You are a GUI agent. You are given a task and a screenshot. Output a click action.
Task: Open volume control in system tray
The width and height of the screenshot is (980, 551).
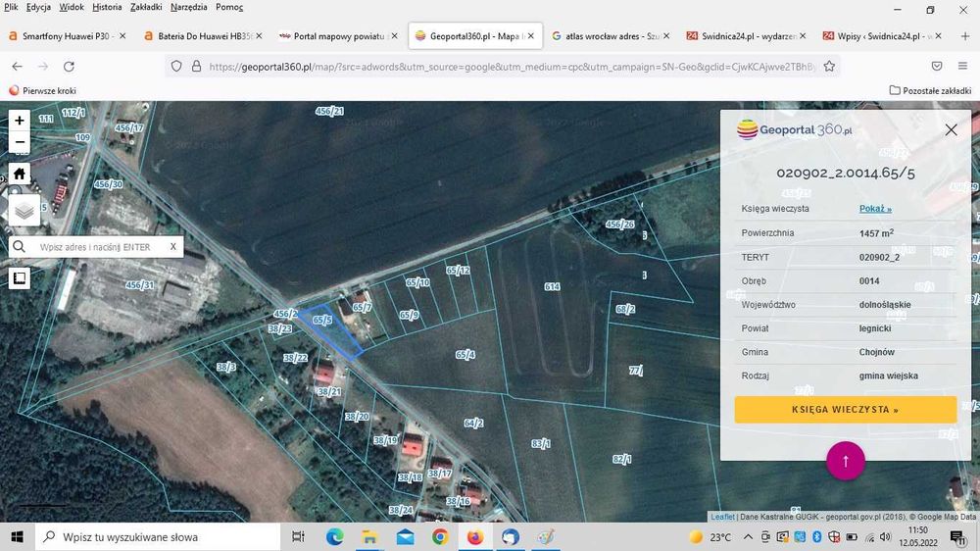tap(885, 537)
